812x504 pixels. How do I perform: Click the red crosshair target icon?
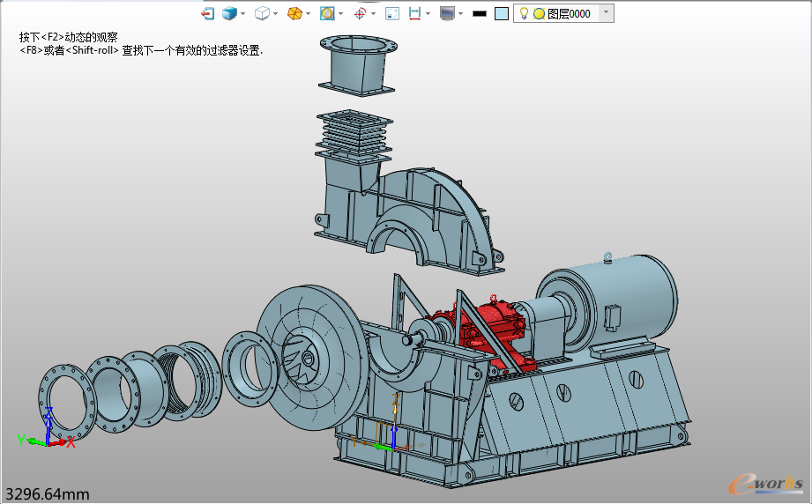tap(360, 13)
